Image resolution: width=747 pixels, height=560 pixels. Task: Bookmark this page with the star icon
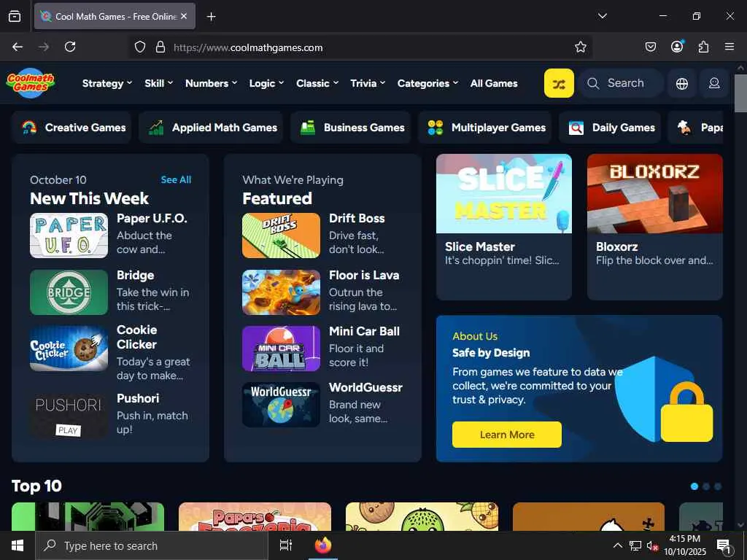[580, 47]
